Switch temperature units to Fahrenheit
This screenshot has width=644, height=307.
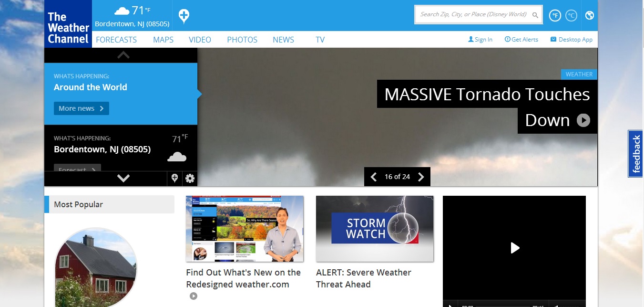[x=555, y=15]
